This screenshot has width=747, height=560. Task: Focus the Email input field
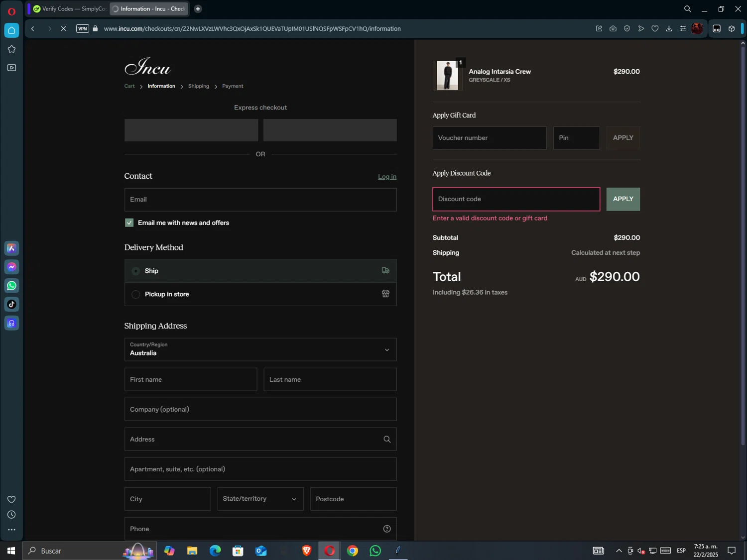[260, 200]
